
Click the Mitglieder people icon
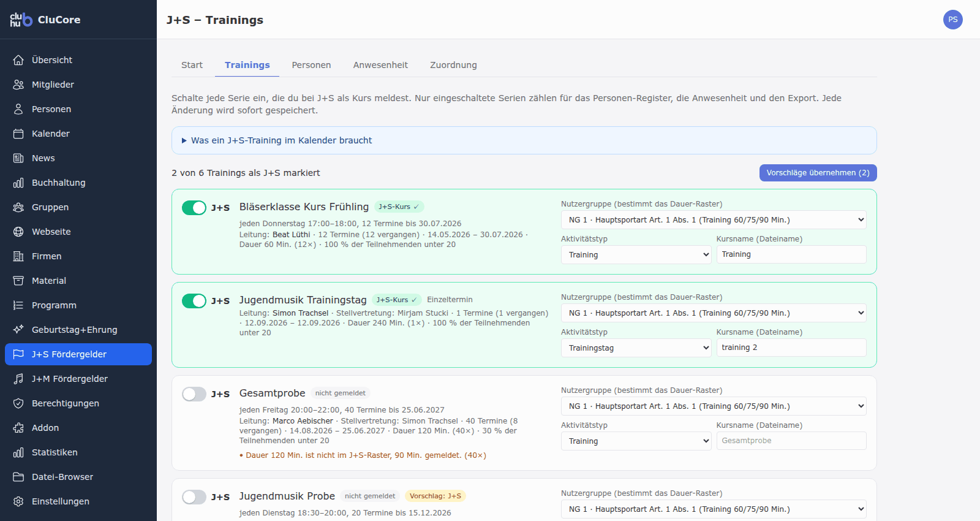(18, 85)
